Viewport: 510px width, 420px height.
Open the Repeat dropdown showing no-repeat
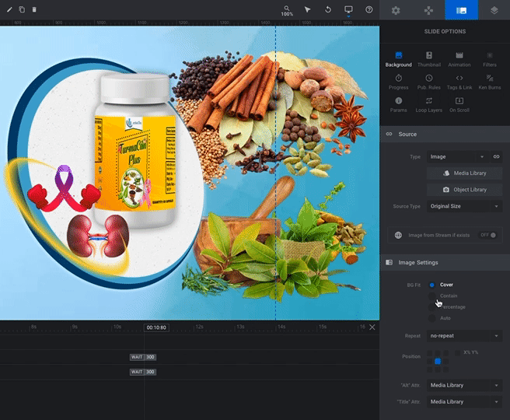tap(464, 336)
